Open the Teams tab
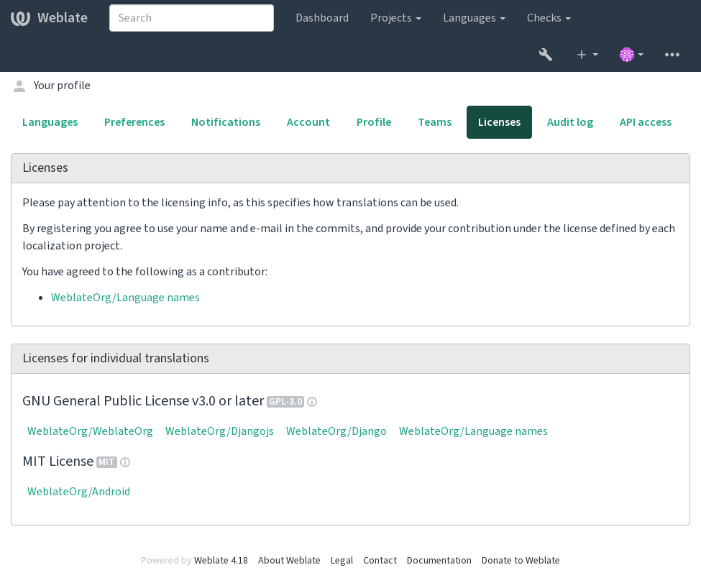Viewport: 701px width, 588px height. [434, 122]
